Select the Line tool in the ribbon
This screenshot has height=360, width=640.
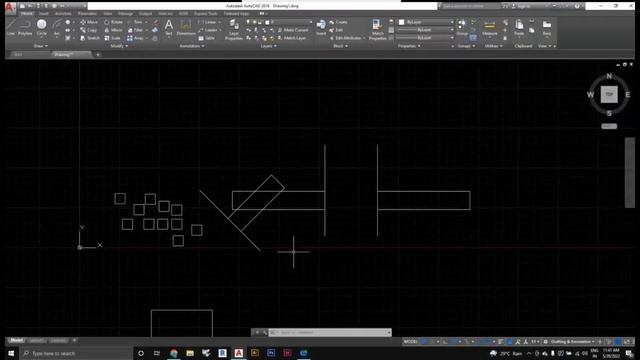(x=11, y=27)
